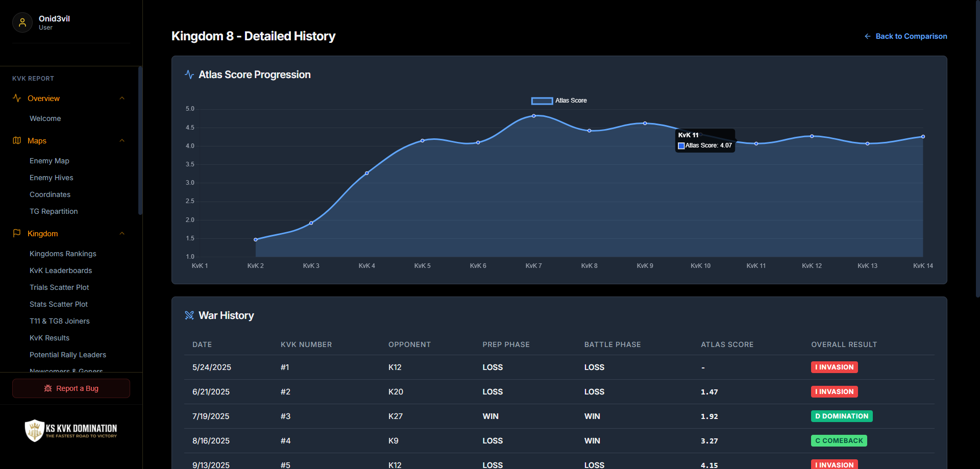This screenshot has width=980, height=469.
Task: Collapse the Overview section chevron
Action: click(x=122, y=98)
